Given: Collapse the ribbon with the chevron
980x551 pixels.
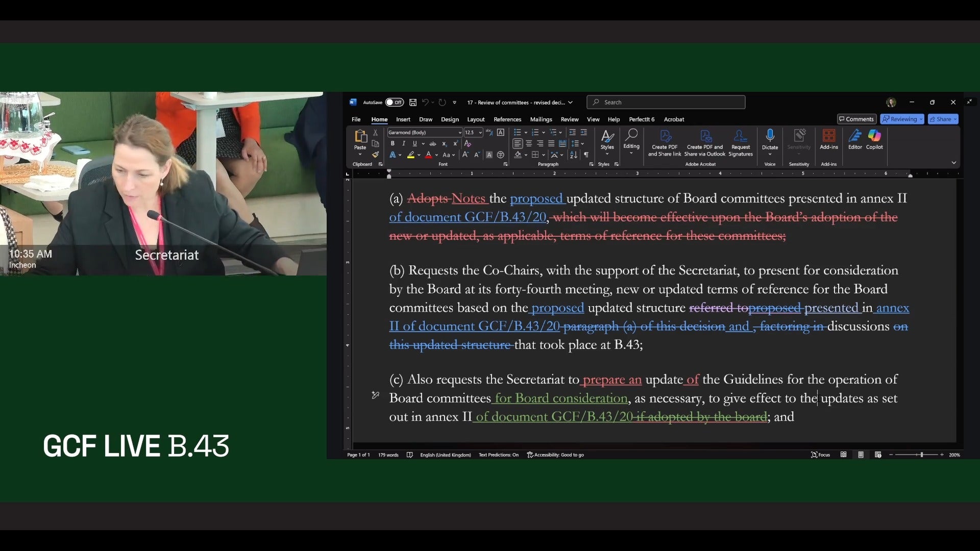Looking at the screenshot, I should 953,163.
